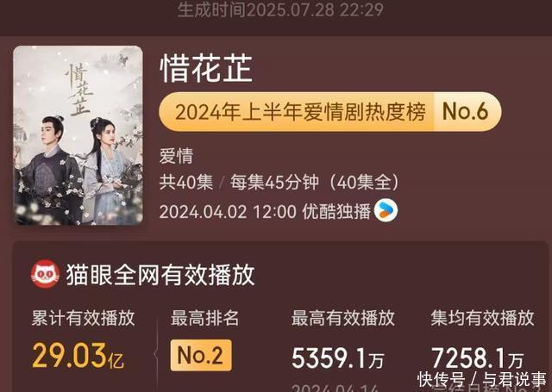Select the 爱情 genre tag
This screenshot has width=552, height=392.
pyautogui.click(x=176, y=156)
